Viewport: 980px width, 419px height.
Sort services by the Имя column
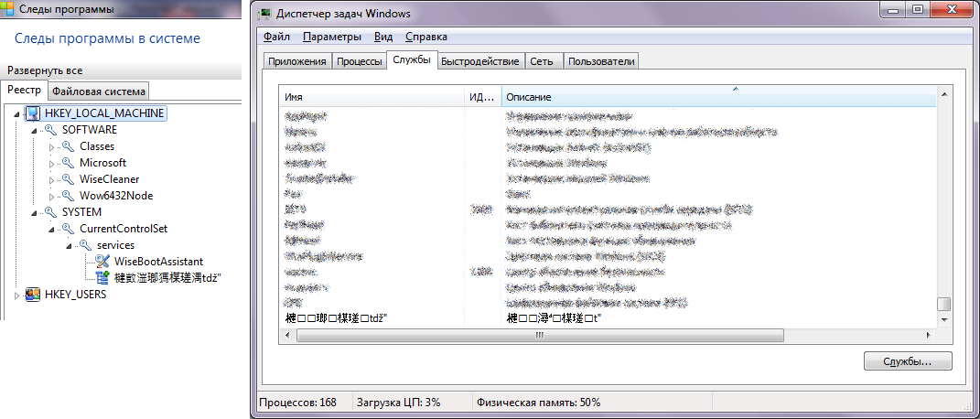(x=372, y=97)
